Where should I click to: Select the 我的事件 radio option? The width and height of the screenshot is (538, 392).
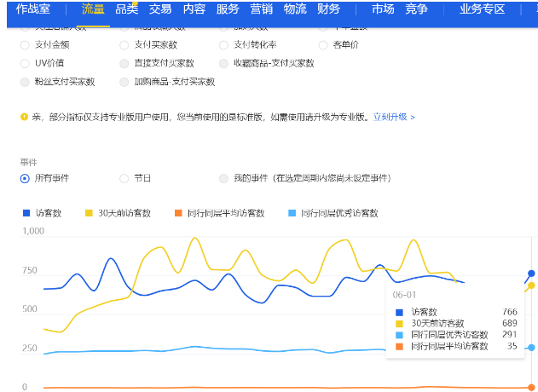click(x=223, y=179)
